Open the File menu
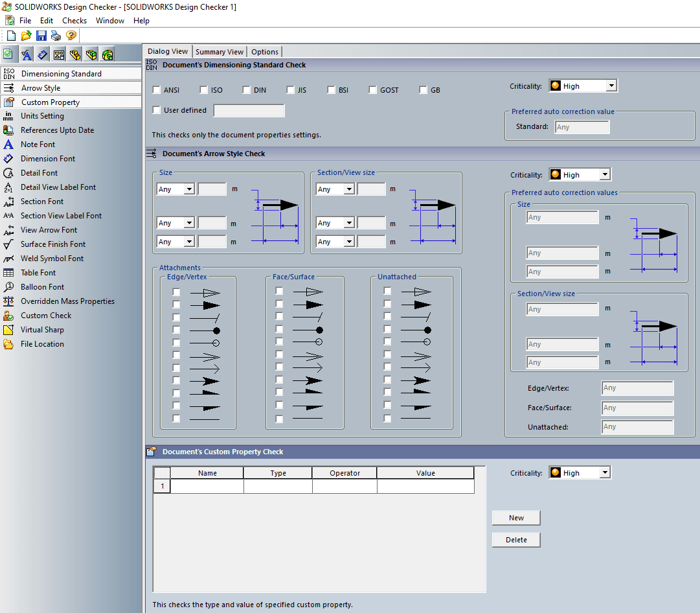 coord(25,21)
